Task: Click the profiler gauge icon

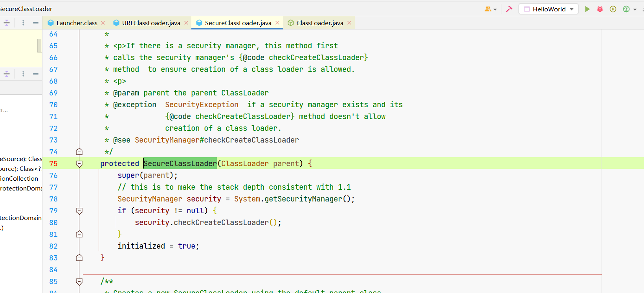Action: (x=626, y=9)
